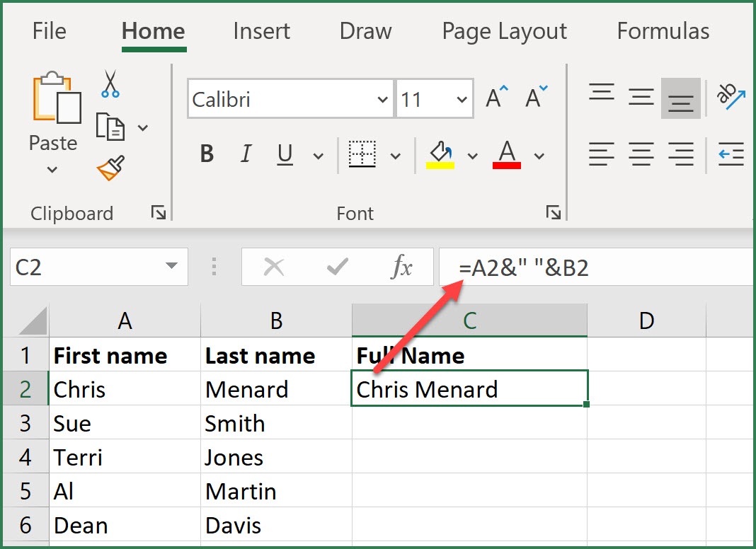
Task: Select column D header
Action: tap(646, 320)
